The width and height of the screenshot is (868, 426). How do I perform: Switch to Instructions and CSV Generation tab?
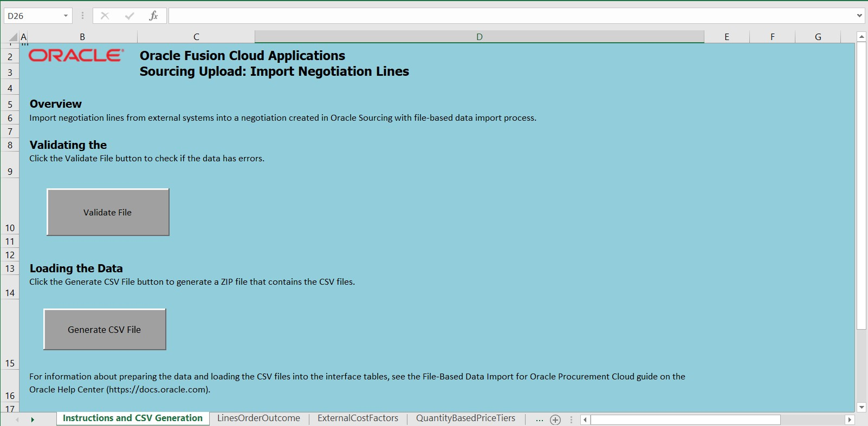133,418
